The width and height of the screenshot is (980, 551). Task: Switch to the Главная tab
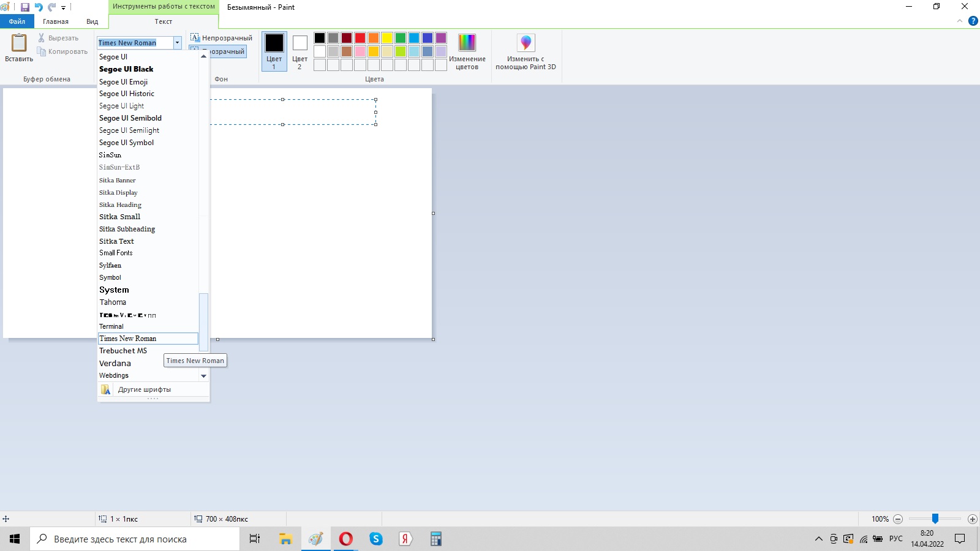[56, 21]
